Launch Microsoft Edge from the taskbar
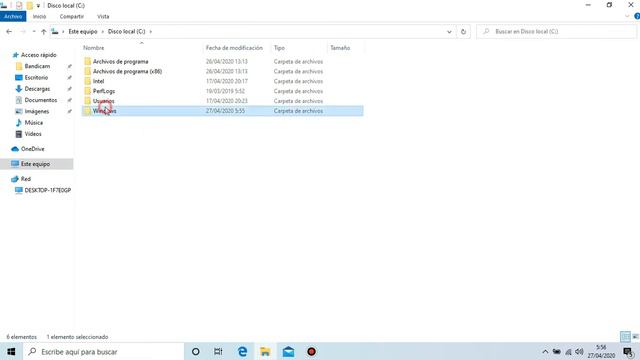This screenshot has height=360, width=640. pos(242,351)
